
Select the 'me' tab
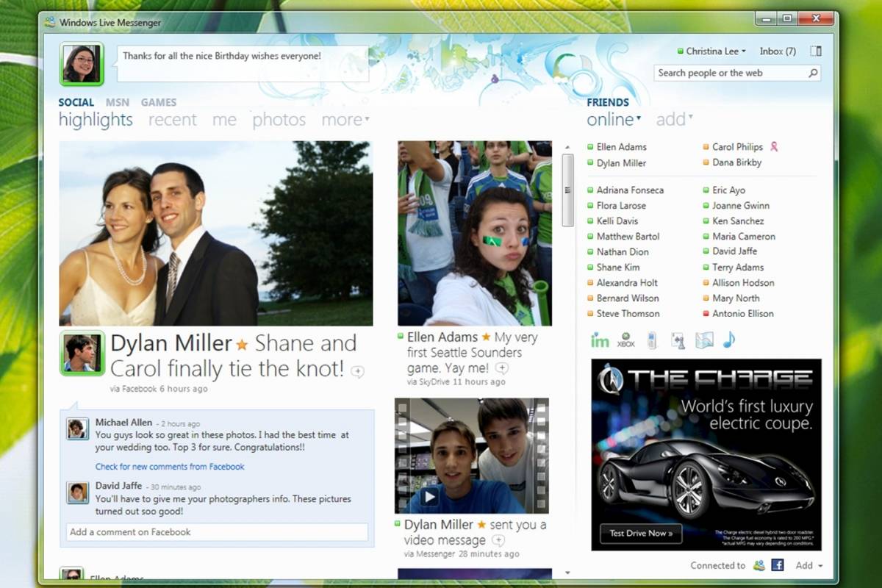pyautogui.click(x=225, y=120)
